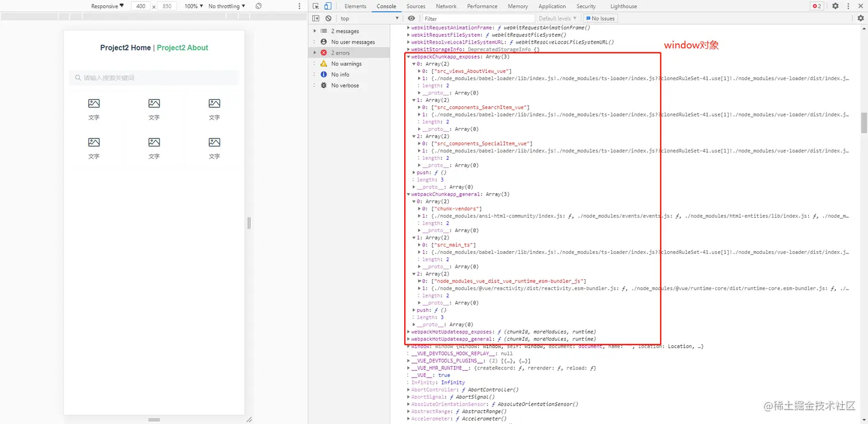Create a live expression with eye icon
This screenshot has height=424, width=868.
[x=411, y=18]
